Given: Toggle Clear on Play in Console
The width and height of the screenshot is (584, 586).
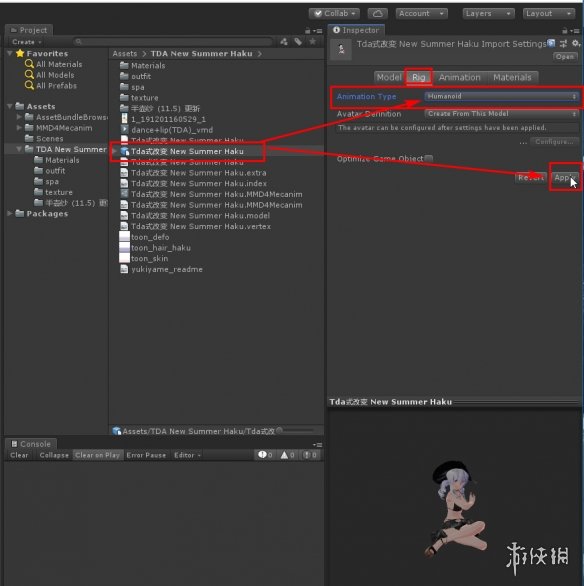Looking at the screenshot, I should [97, 455].
